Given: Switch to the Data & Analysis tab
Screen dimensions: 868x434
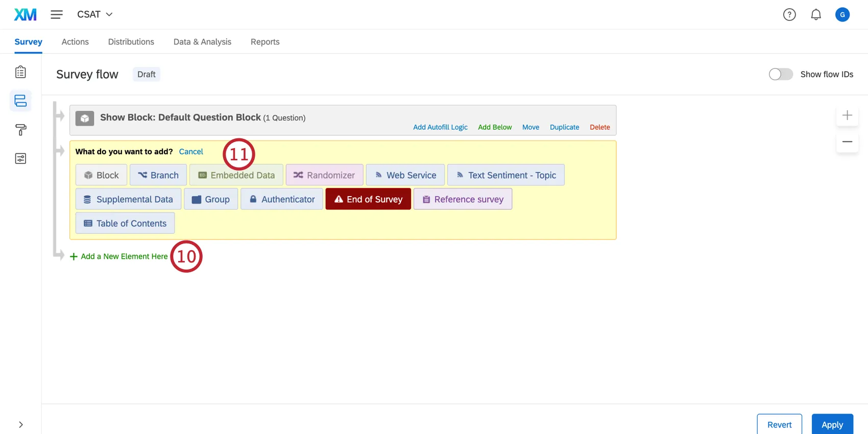Looking at the screenshot, I should point(202,42).
